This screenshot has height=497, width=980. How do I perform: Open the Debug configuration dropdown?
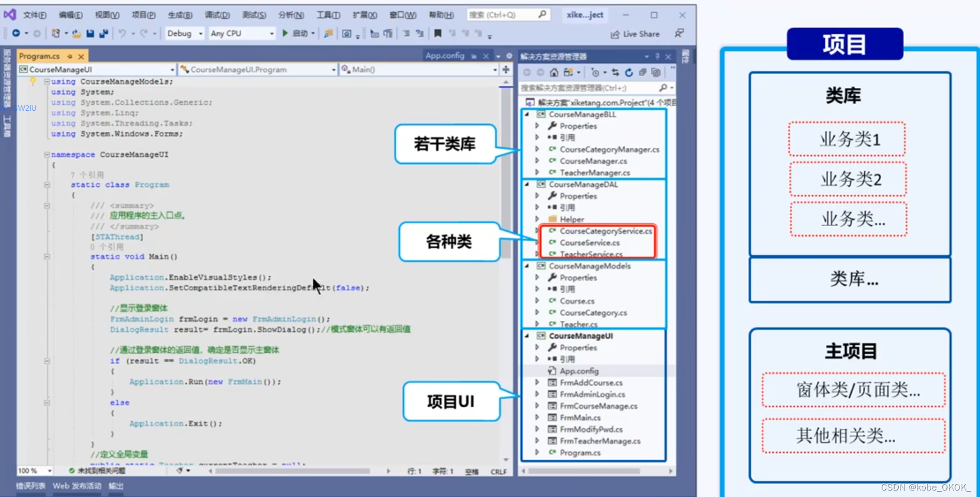tap(185, 34)
